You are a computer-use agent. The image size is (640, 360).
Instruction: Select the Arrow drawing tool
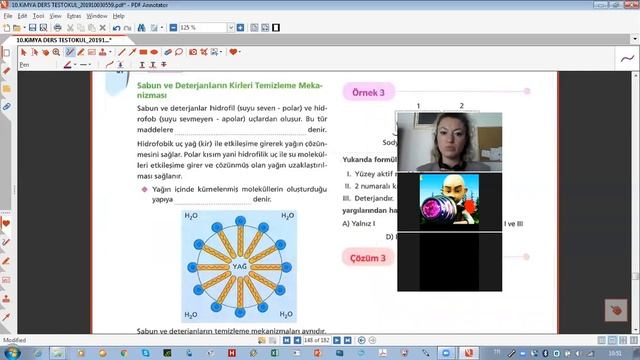coord(132,52)
